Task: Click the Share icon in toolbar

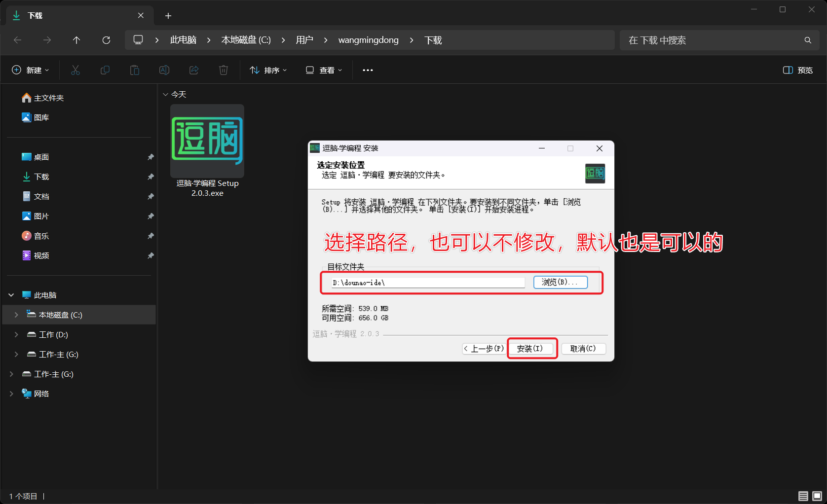Action: point(194,70)
